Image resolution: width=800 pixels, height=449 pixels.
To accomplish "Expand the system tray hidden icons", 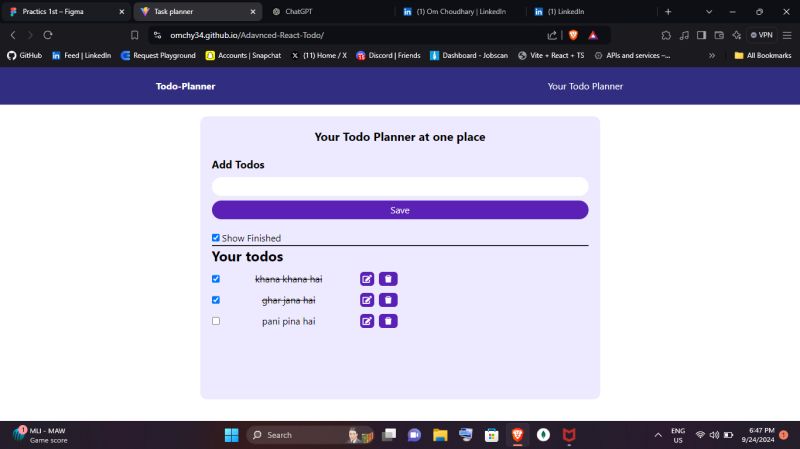I will 658,435.
